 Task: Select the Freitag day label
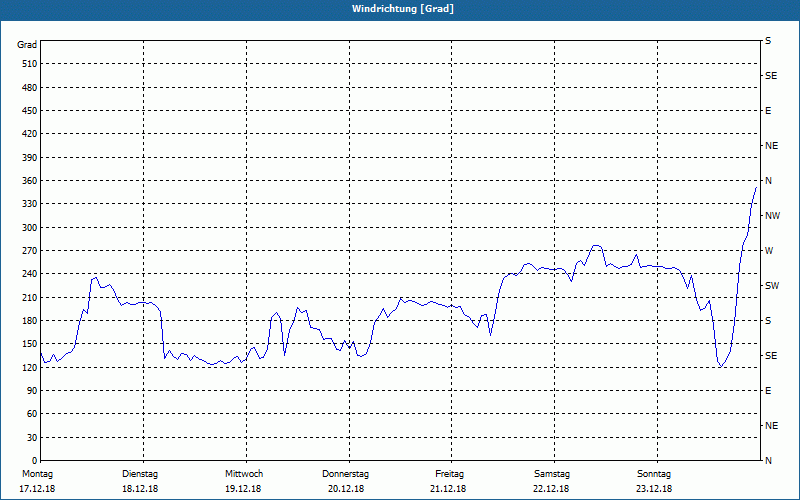point(449,474)
